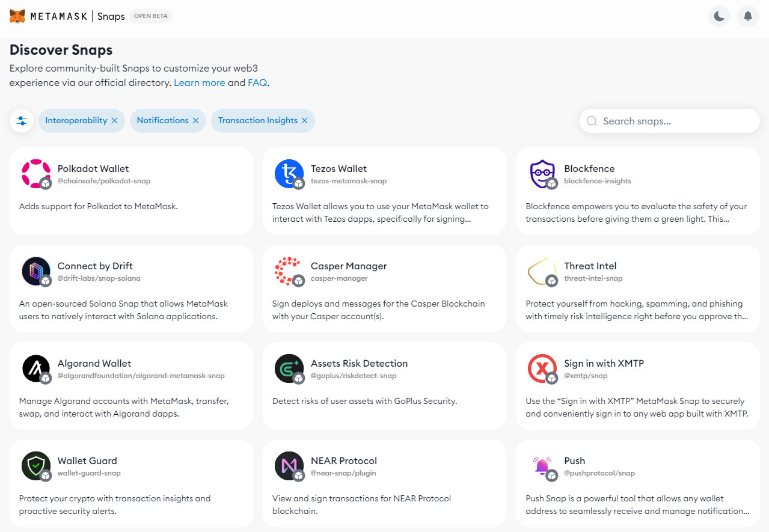Remove the Interoperability filter chip
The height and width of the screenshot is (532, 769).
point(114,121)
